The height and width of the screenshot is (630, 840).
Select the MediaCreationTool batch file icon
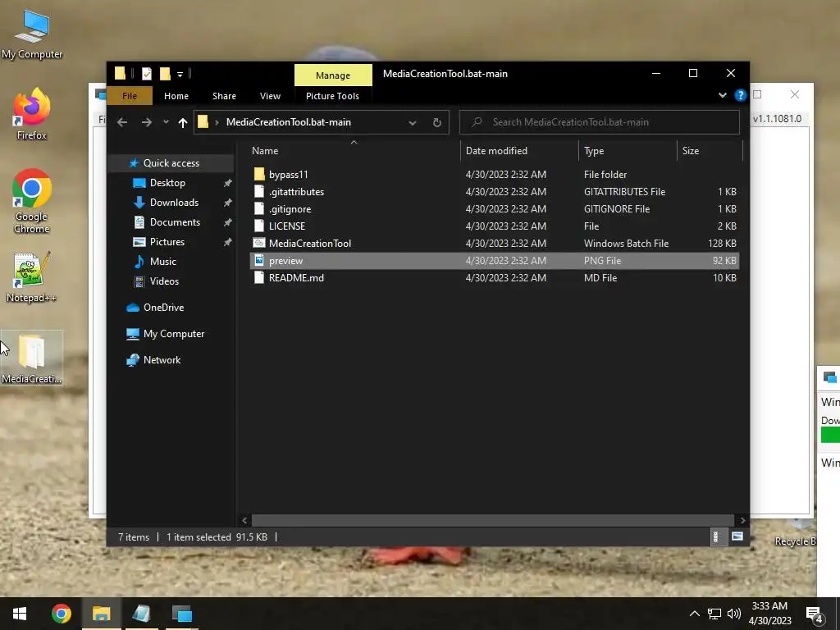(x=259, y=243)
